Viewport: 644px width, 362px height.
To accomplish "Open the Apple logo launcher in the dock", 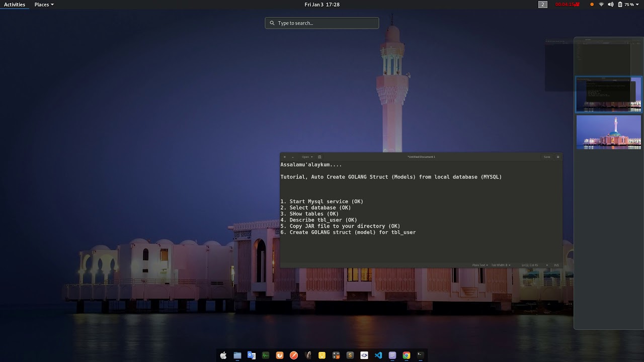I will click(x=223, y=355).
